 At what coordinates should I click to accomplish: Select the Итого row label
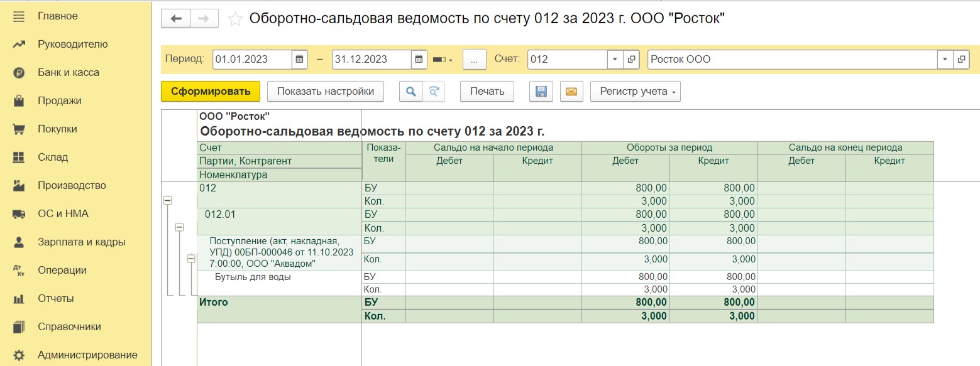pyautogui.click(x=214, y=303)
